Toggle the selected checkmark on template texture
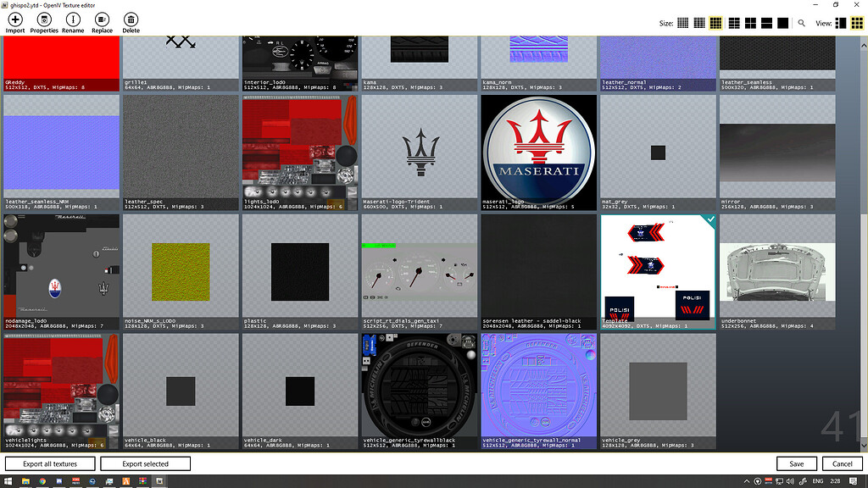Viewport: 868px width, 488px height. pos(710,220)
